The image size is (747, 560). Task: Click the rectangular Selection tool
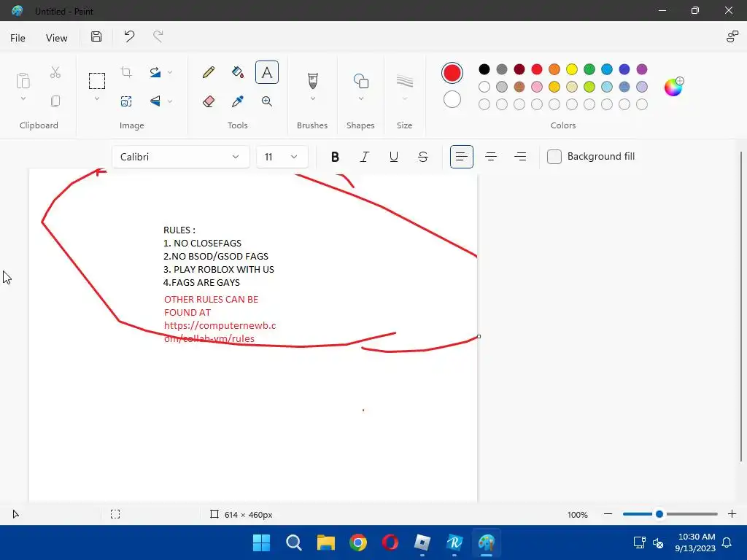(x=97, y=81)
